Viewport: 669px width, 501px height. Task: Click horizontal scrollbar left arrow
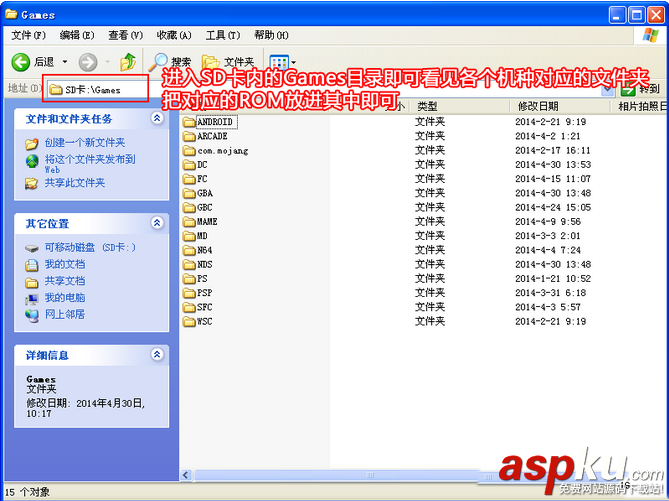pyautogui.click(x=186, y=475)
